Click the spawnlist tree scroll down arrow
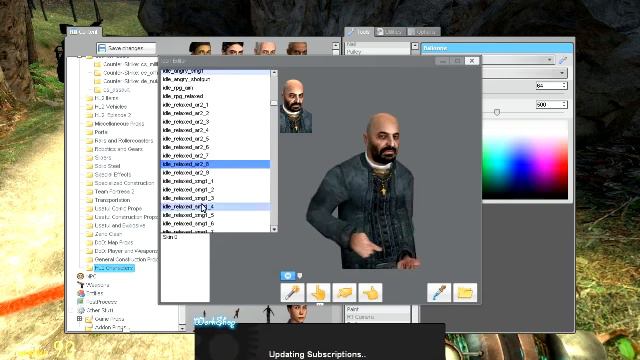Screen dimensions: 640x360 tap(182, 328)
